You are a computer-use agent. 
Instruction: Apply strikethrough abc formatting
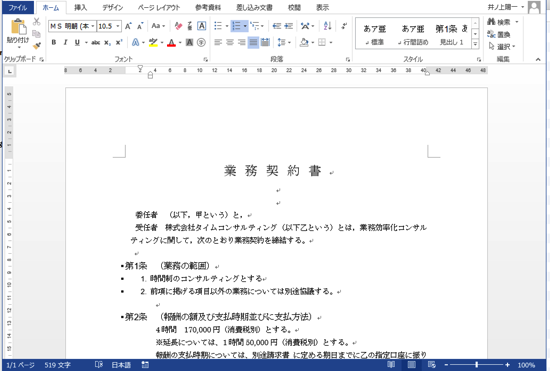click(95, 42)
